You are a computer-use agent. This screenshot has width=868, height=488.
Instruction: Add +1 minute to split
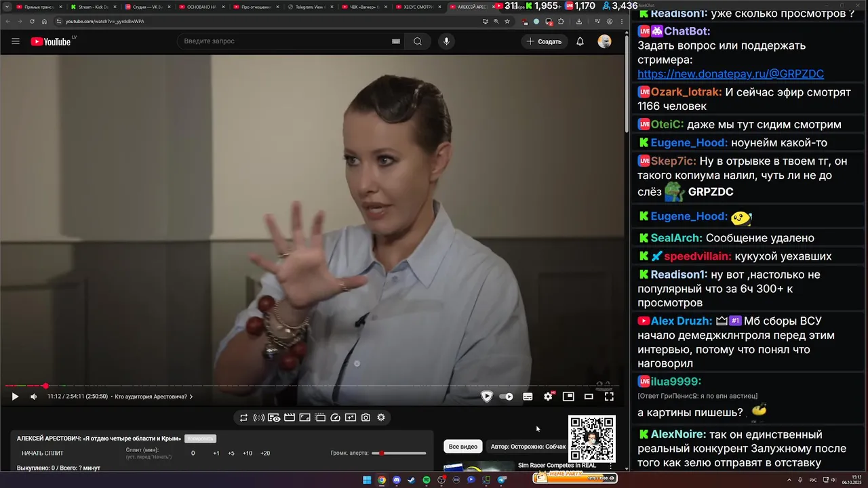pyautogui.click(x=216, y=453)
